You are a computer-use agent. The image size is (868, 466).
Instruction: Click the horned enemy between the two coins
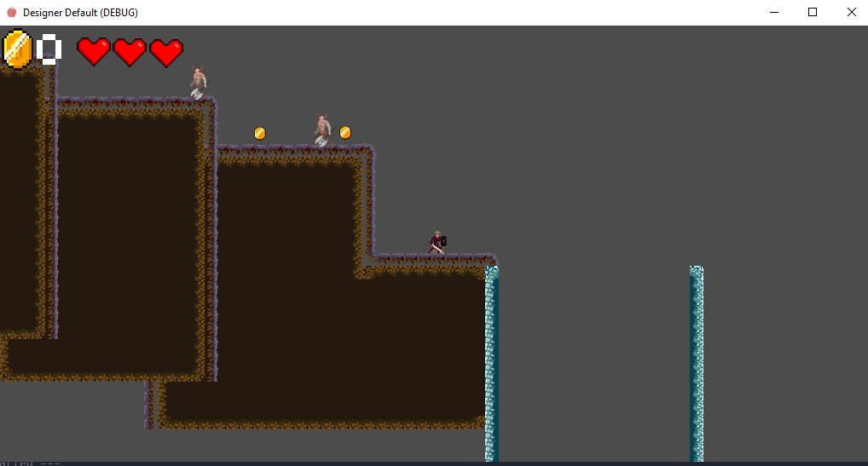pos(322,130)
